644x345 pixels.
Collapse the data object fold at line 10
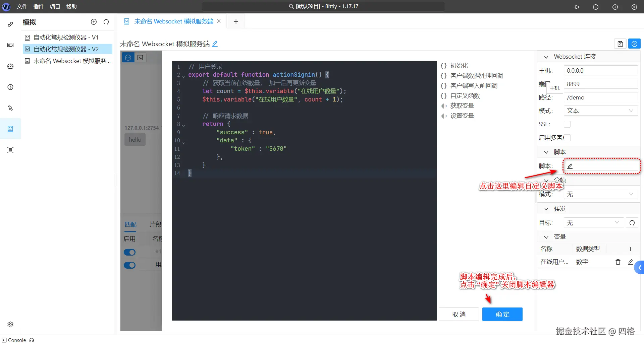(183, 142)
